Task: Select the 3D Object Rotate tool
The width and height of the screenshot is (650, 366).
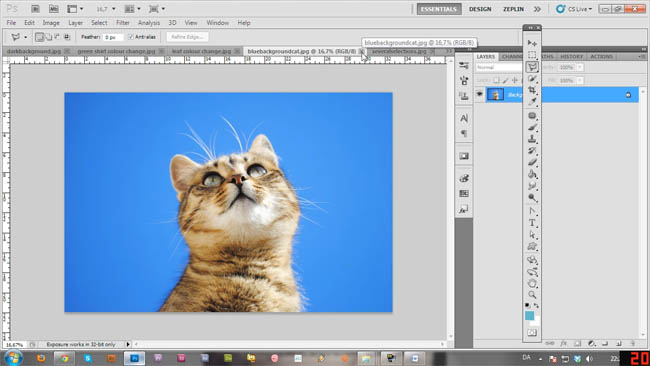Action: point(532,260)
